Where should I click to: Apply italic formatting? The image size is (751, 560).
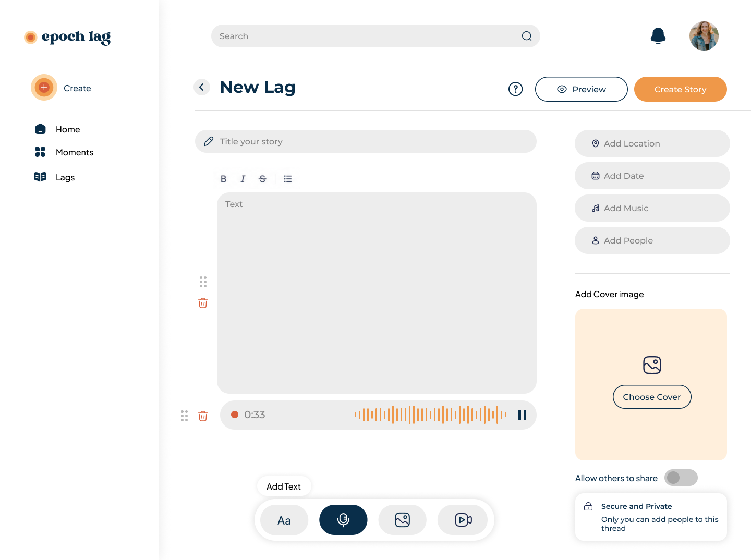click(x=243, y=179)
